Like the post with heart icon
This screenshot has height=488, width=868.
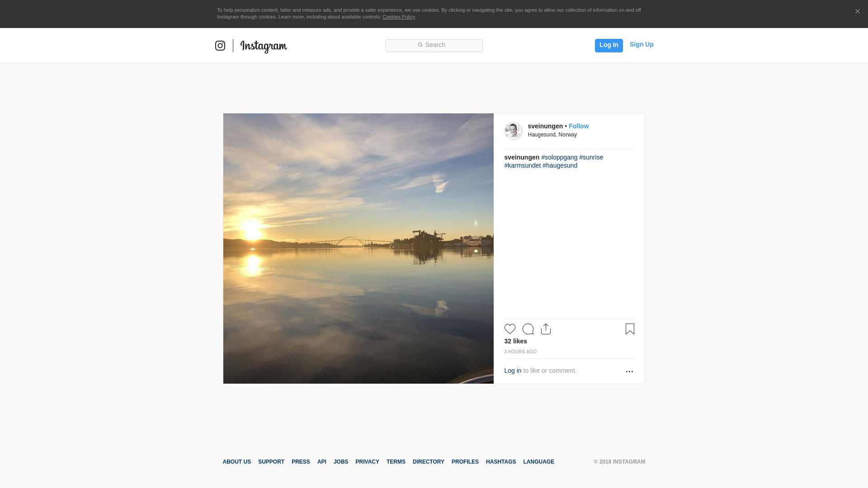click(x=509, y=329)
